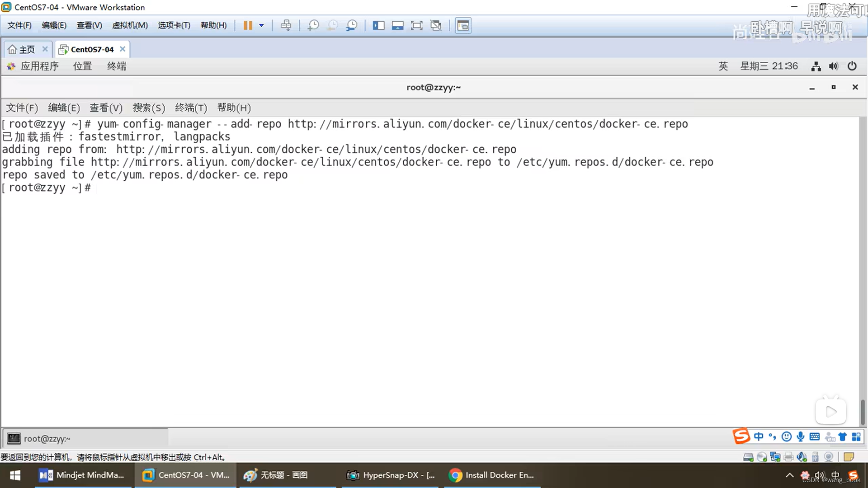Click the 英 input method indicator
This screenshot has width=868, height=488.
[x=723, y=66]
